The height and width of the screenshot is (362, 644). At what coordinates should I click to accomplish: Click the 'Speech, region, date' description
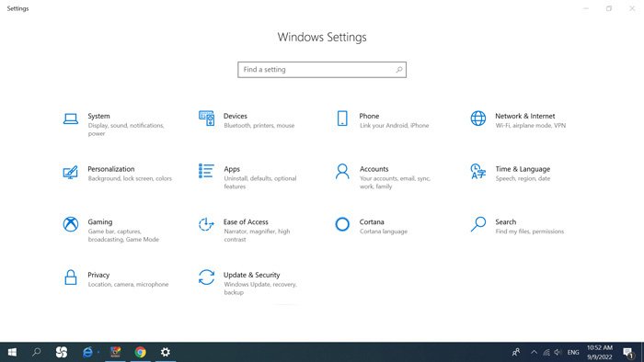[523, 178]
